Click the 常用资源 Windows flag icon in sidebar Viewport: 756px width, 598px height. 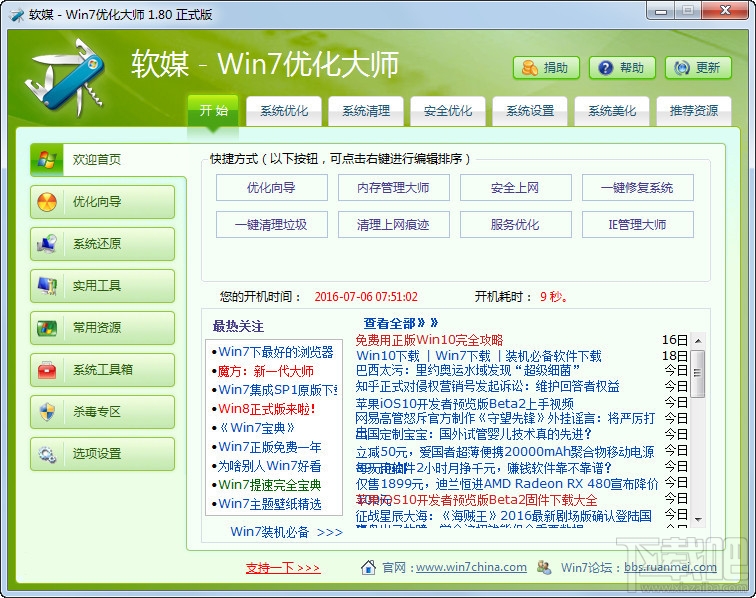(x=47, y=328)
